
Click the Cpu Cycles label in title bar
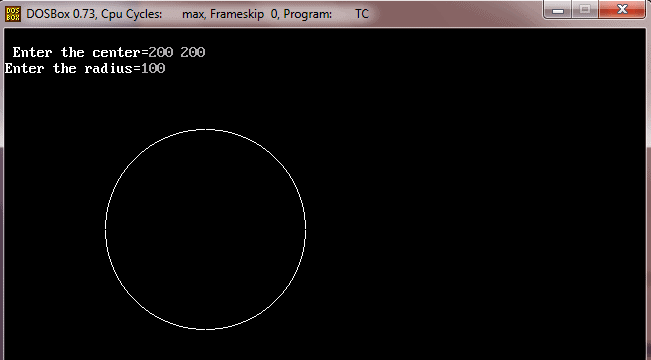(x=132, y=14)
